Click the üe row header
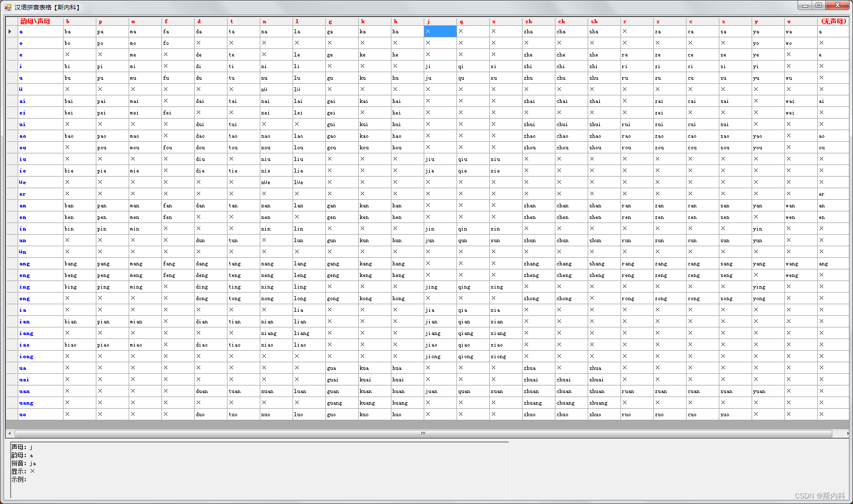 tap(40, 182)
